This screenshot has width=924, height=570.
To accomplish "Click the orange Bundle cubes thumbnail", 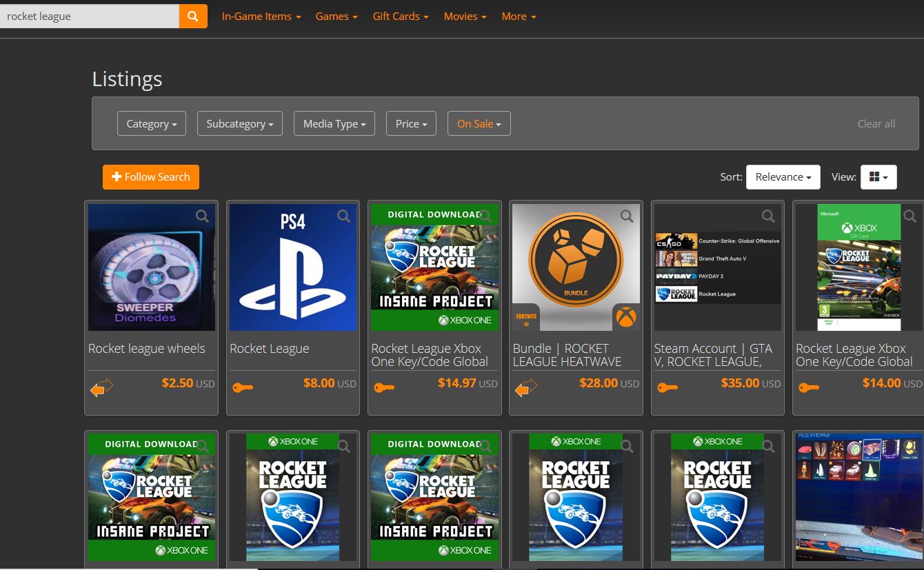I will (x=576, y=267).
